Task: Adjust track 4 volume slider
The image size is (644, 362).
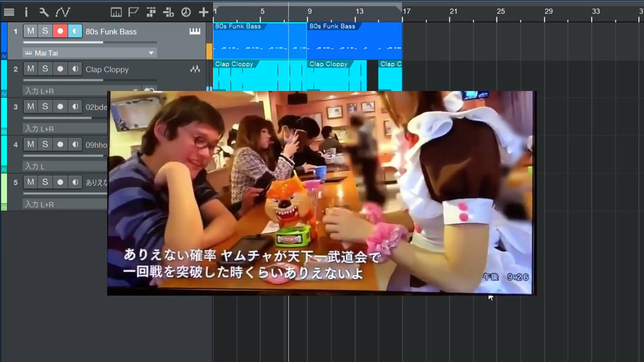Action: 65,156
